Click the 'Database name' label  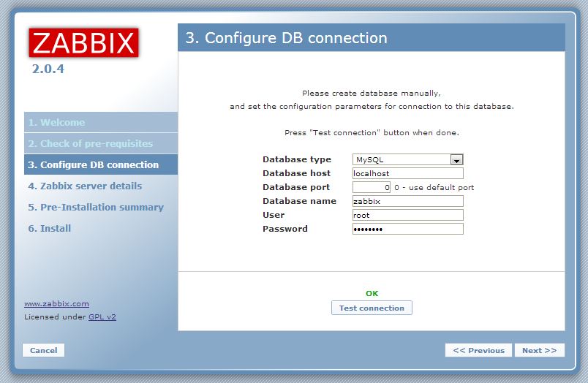click(x=299, y=201)
